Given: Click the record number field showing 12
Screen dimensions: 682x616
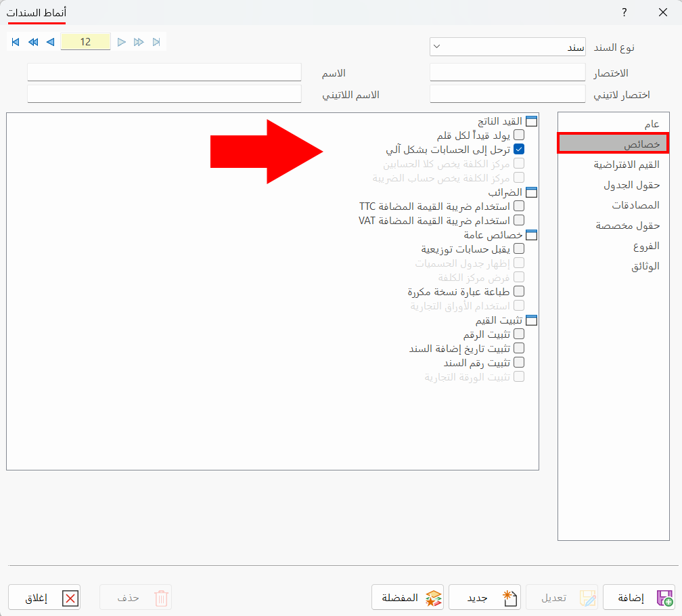Looking at the screenshot, I should [x=85, y=42].
